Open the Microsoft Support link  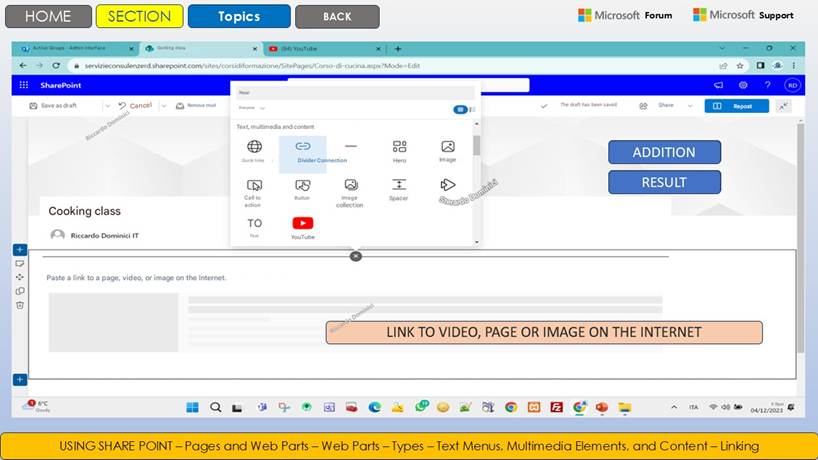pyautogui.click(x=743, y=15)
